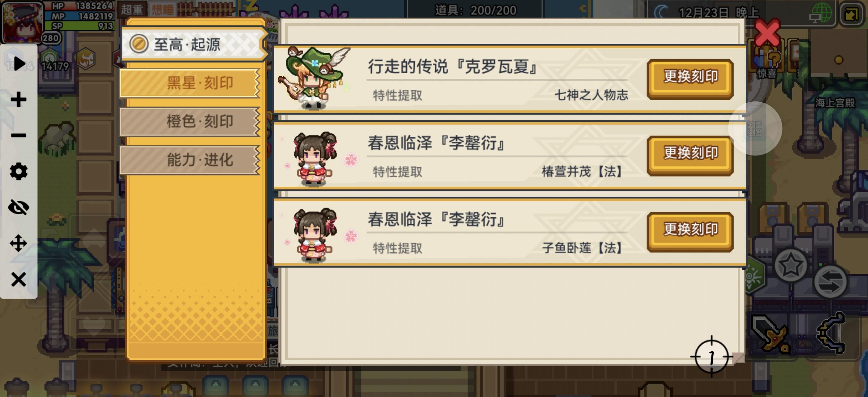The width and height of the screenshot is (868, 397).
Task: Select the 克罗瓦夏 character portrait
Action: click(x=314, y=78)
